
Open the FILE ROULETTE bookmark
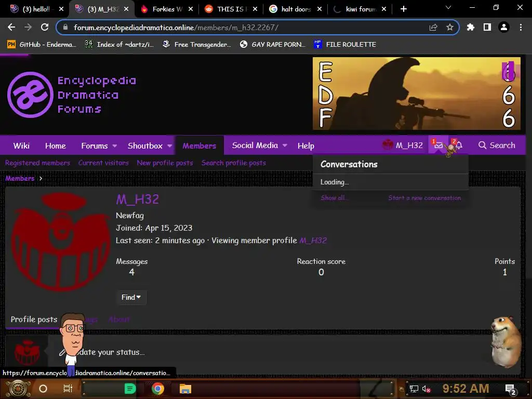(x=345, y=44)
